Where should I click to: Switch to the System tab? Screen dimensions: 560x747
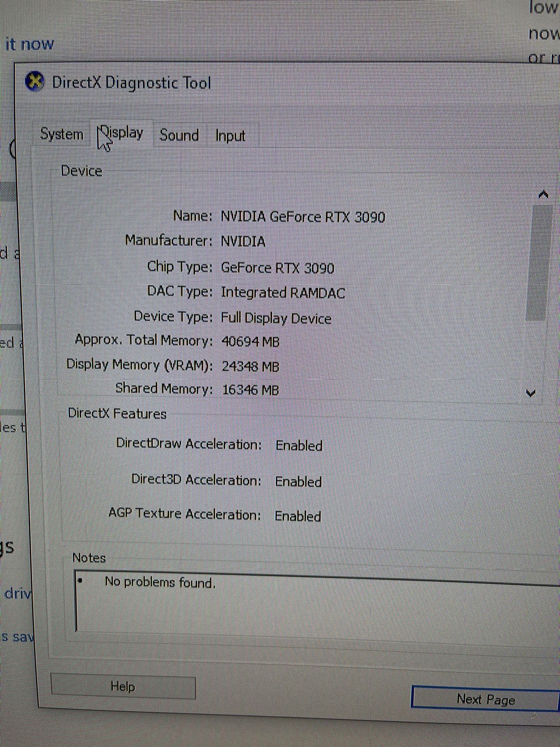point(62,134)
